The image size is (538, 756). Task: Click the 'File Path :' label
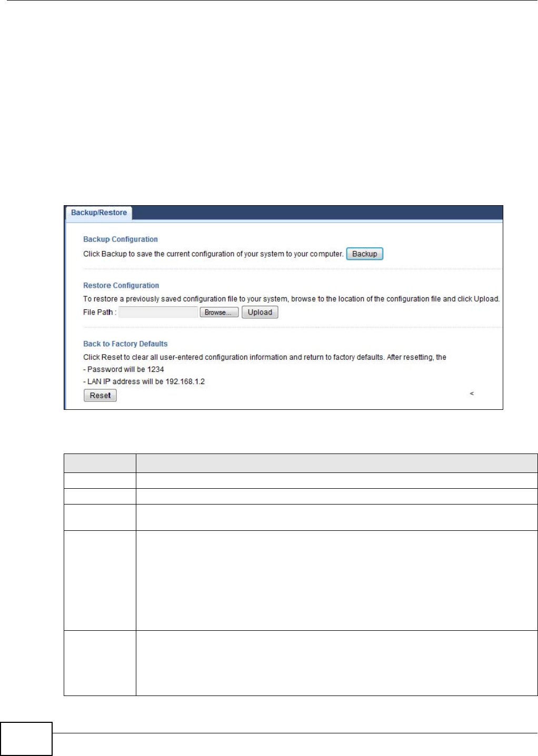coord(100,312)
